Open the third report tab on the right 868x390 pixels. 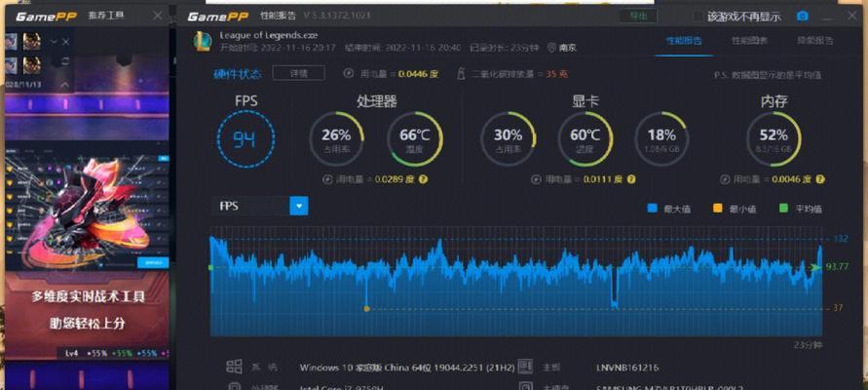(814, 40)
